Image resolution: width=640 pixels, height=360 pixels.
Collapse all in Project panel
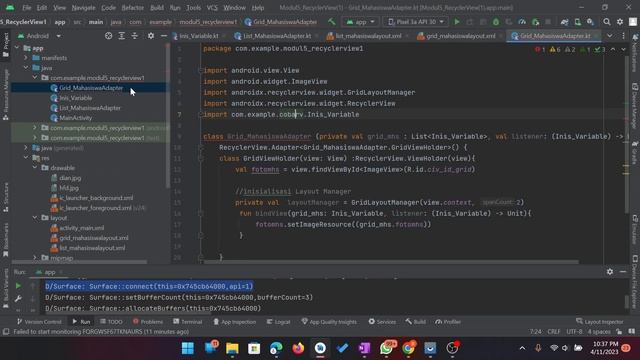click(x=134, y=36)
